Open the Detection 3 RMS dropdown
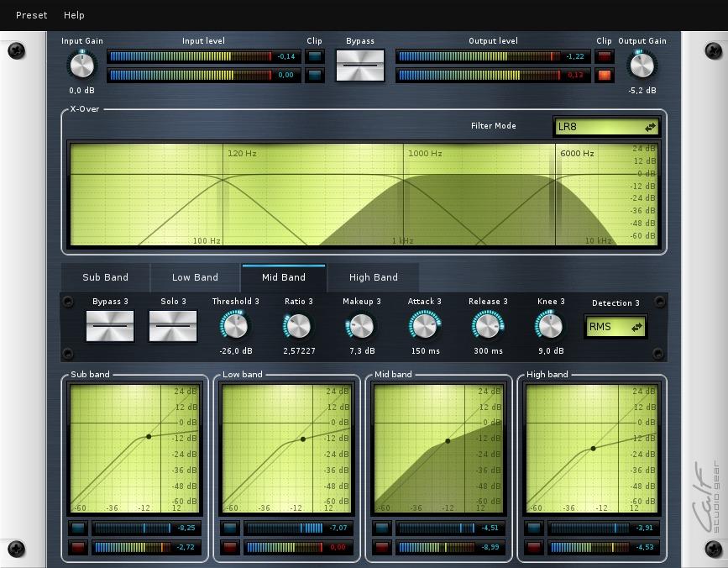The height and width of the screenshot is (568, 728). 615,327
